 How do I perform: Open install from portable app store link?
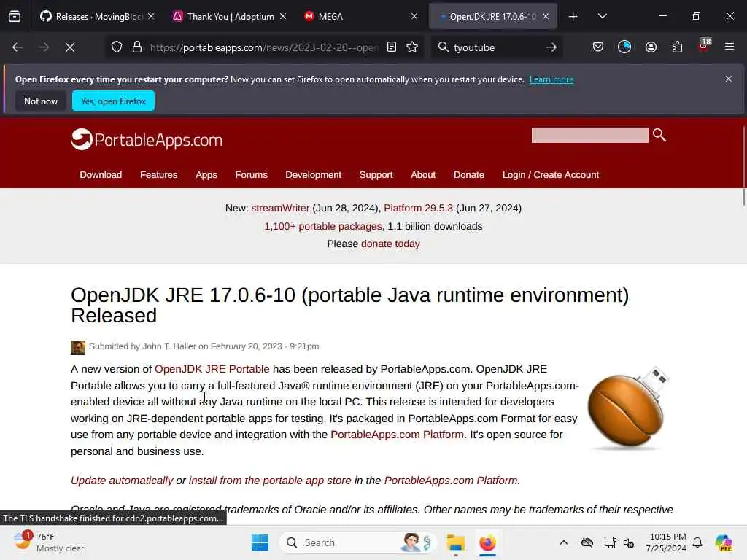click(x=270, y=481)
